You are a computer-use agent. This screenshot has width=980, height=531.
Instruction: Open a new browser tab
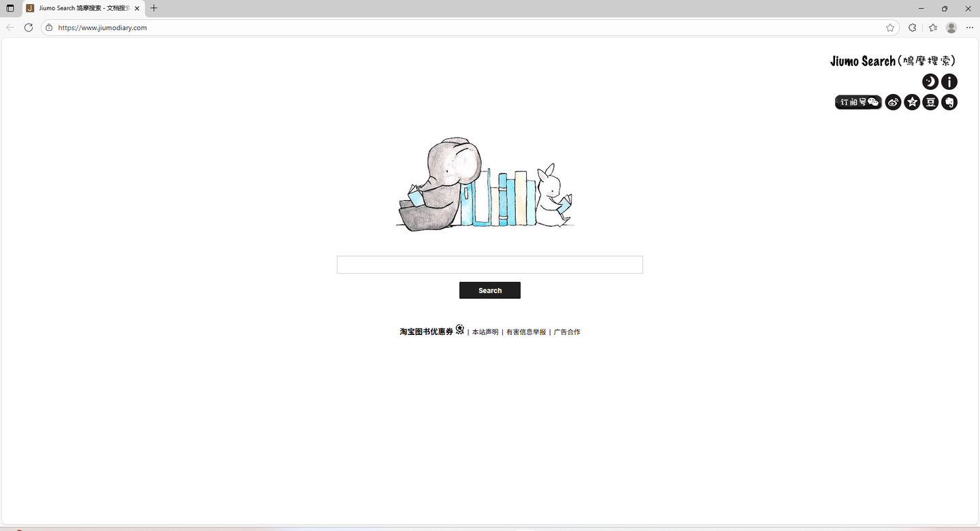[x=154, y=8]
